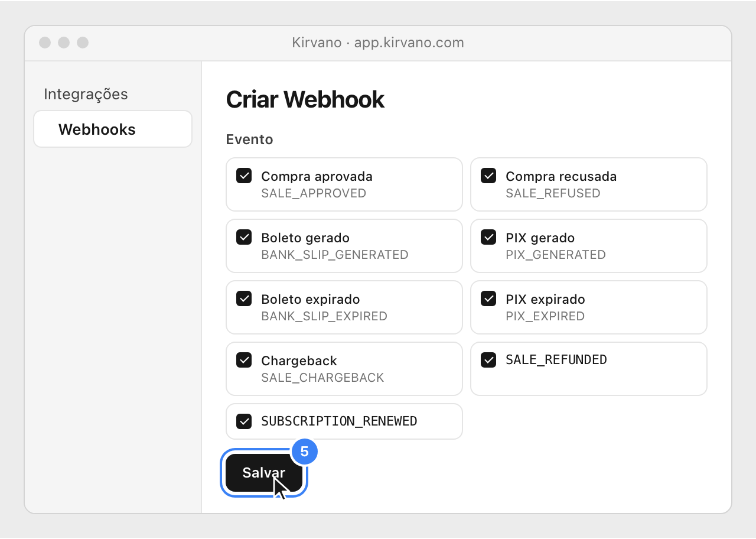Click the Criar Webhook heading
Viewport: 756px width, 539px height.
(305, 100)
